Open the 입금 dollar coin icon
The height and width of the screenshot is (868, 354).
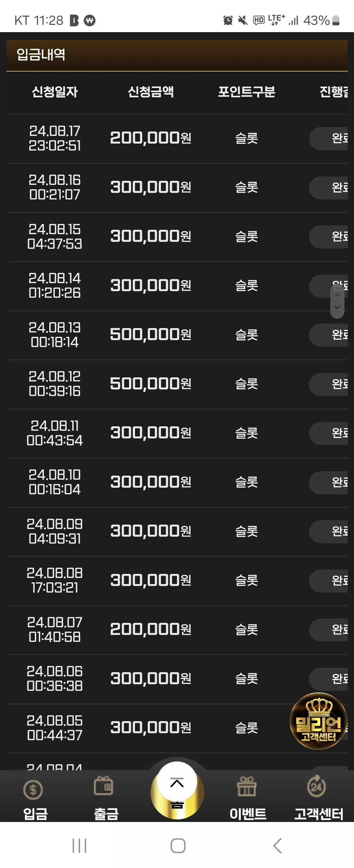click(x=33, y=790)
